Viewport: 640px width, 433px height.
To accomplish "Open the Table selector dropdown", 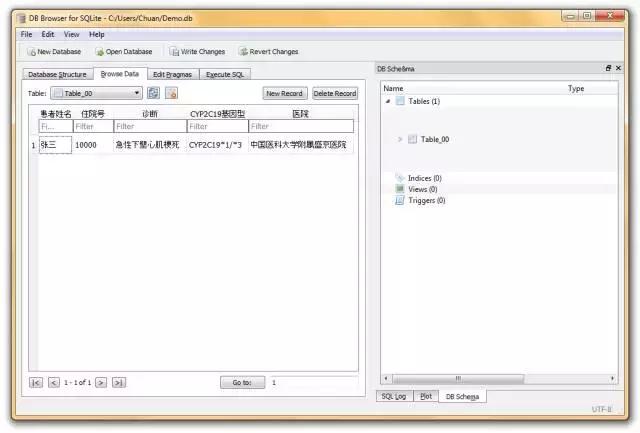I will [x=96, y=93].
